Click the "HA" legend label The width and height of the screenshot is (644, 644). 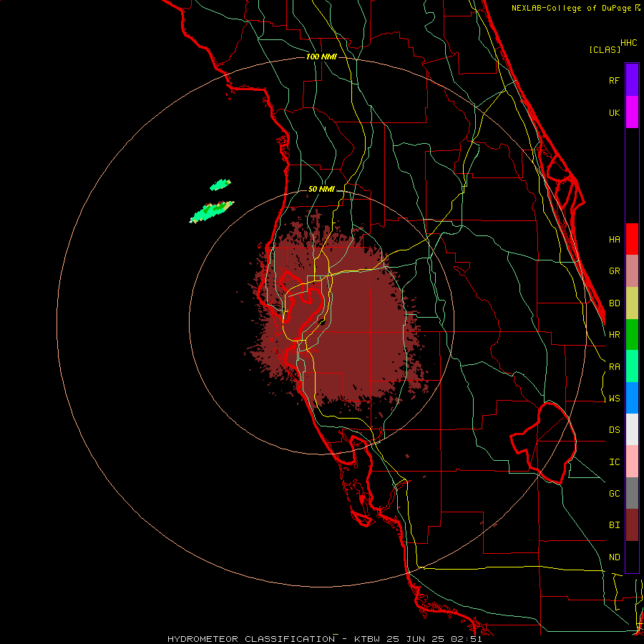(x=615, y=240)
